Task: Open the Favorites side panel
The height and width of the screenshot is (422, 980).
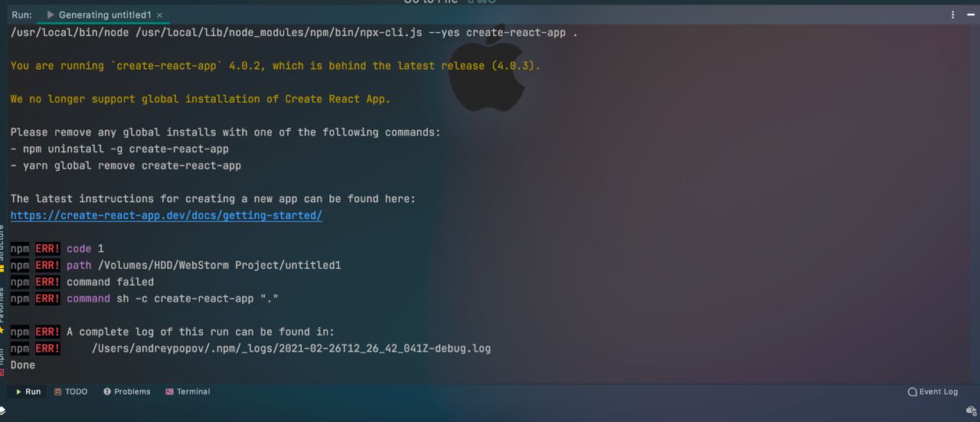Action: [x=2, y=306]
